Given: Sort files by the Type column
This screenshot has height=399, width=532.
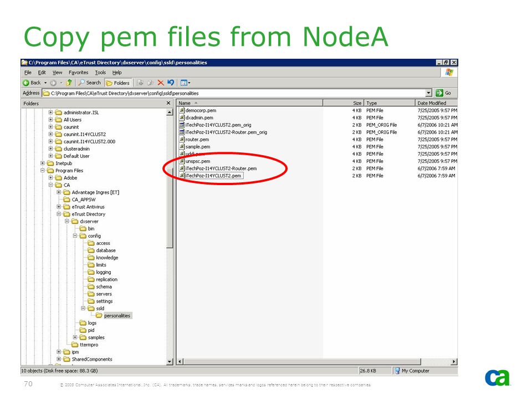Looking at the screenshot, I should (x=390, y=103).
